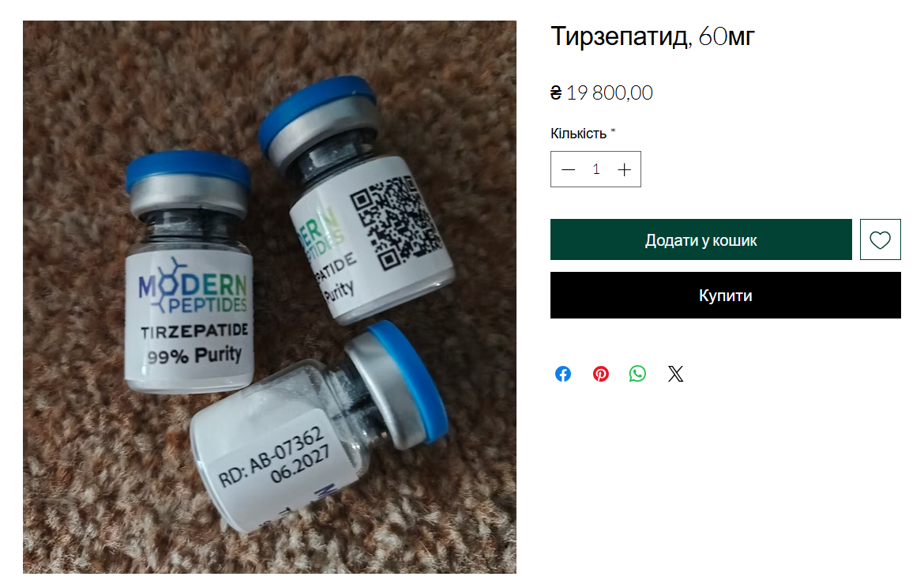Share via WhatsApp icon
This screenshot has height=588, width=924.
(x=637, y=374)
